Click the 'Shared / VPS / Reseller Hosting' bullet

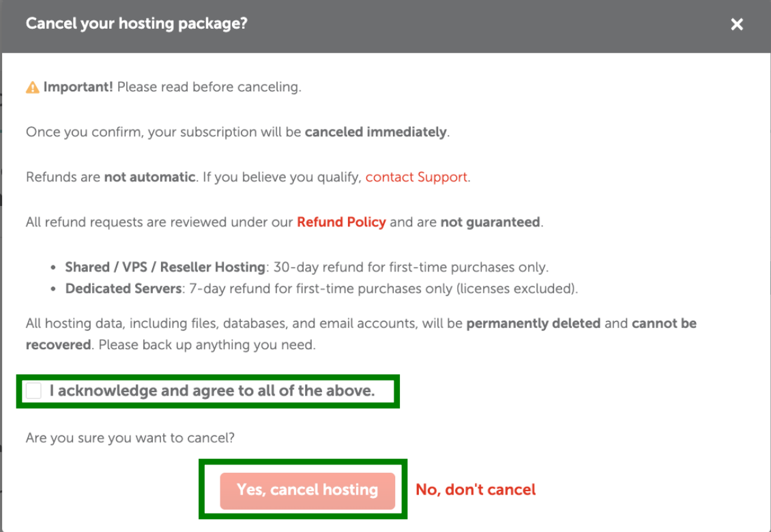click(165, 267)
